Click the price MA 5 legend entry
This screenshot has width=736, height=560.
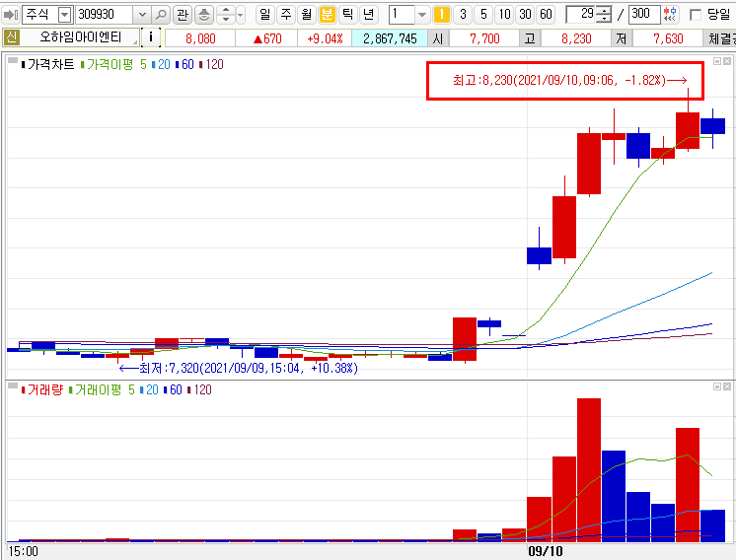(x=143, y=64)
